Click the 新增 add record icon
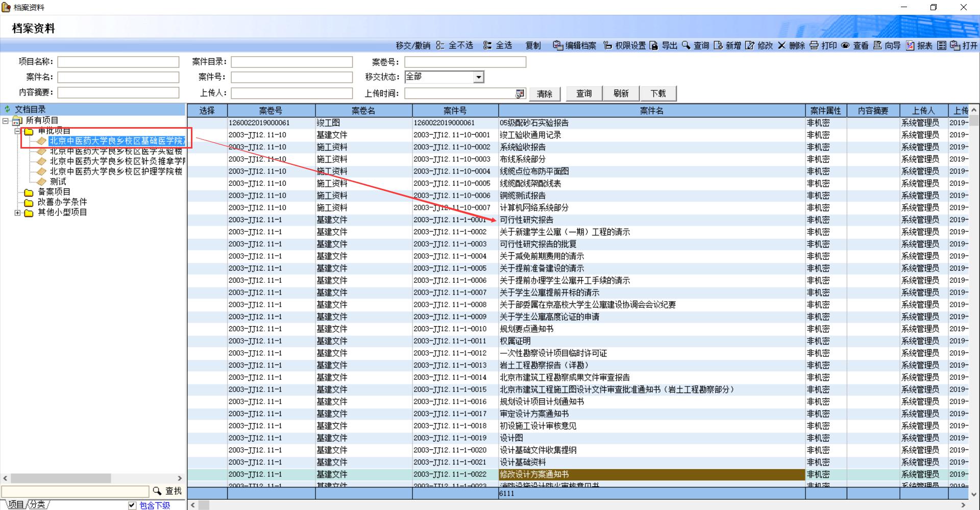Image resolution: width=980 pixels, height=510 pixels. [718, 45]
